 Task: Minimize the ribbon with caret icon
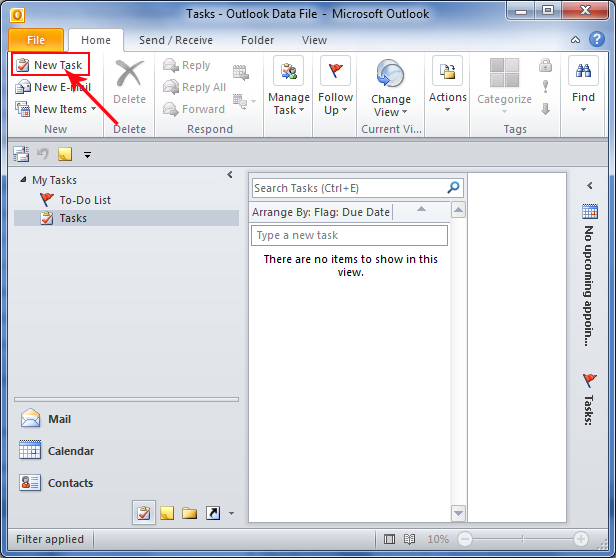pyautogui.click(x=575, y=40)
